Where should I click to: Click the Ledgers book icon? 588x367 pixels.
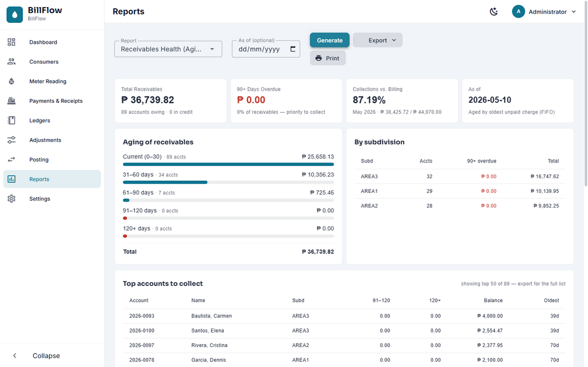[12, 120]
